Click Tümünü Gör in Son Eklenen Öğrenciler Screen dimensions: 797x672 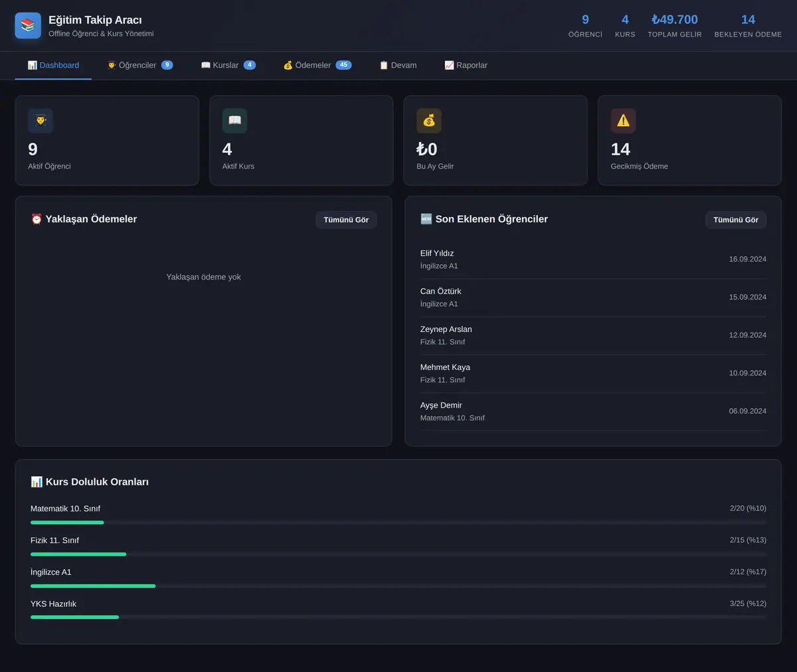(736, 220)
